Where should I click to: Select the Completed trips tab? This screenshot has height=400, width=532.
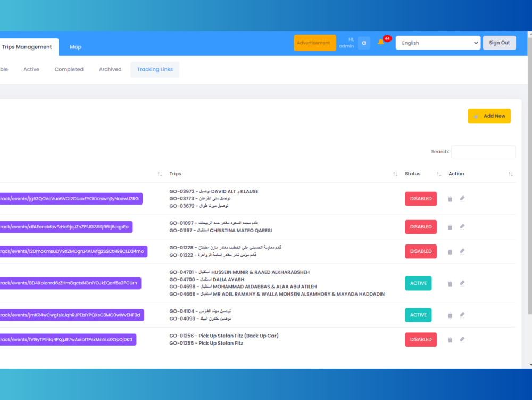[69, 69]
